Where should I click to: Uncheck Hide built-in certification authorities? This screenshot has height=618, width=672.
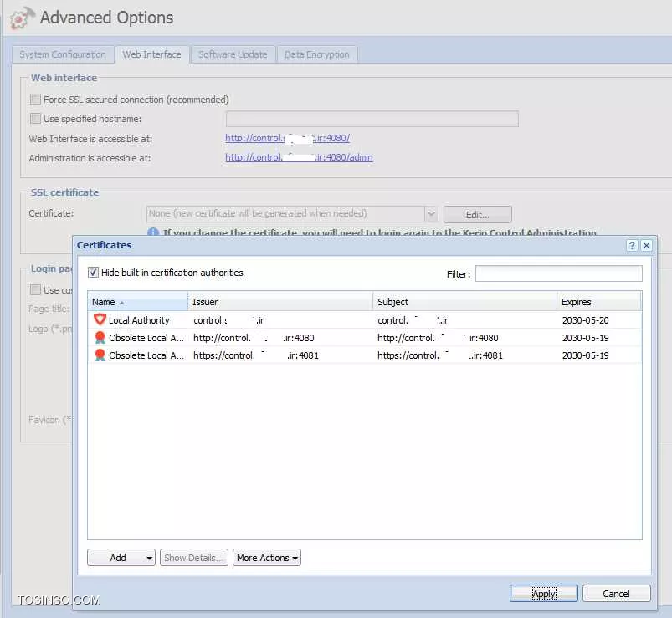(93, 273)
